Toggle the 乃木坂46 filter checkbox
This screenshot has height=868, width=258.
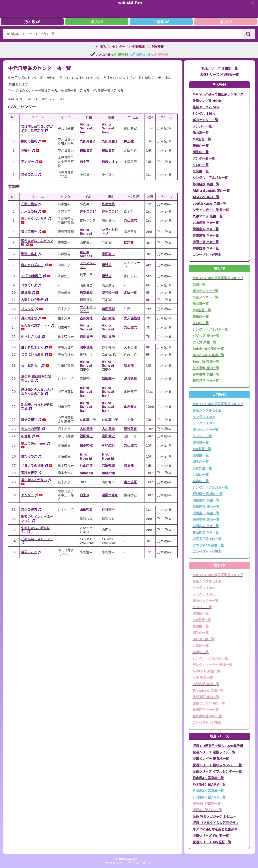tap(92, 55)
